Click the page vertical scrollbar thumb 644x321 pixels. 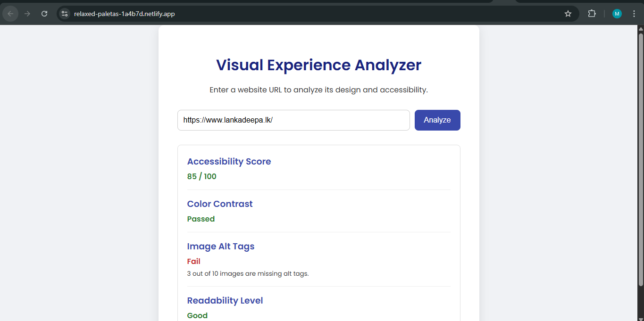click(641, 159)
